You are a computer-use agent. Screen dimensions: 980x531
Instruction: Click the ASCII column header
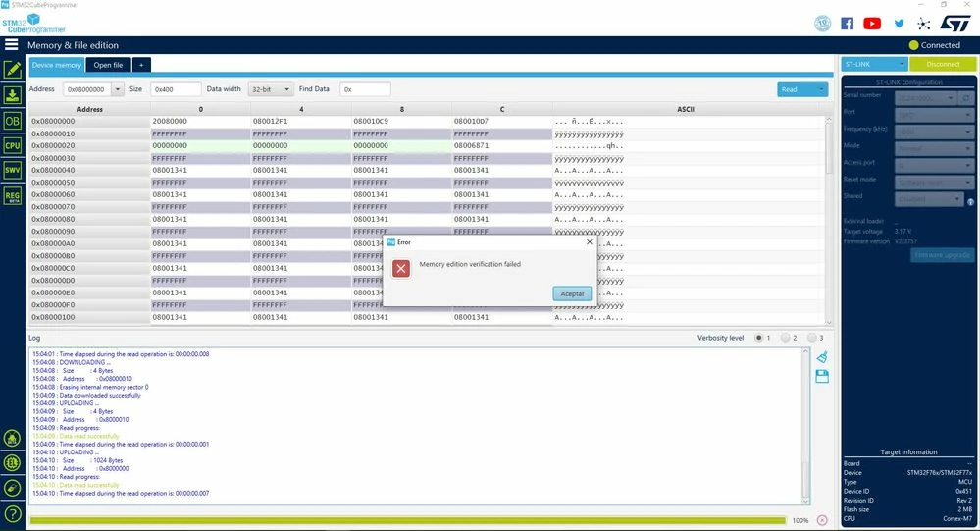click(x=686, y=110)
